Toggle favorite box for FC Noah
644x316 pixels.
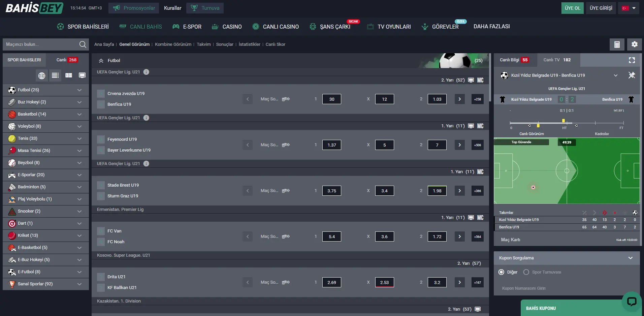point(101,242)
